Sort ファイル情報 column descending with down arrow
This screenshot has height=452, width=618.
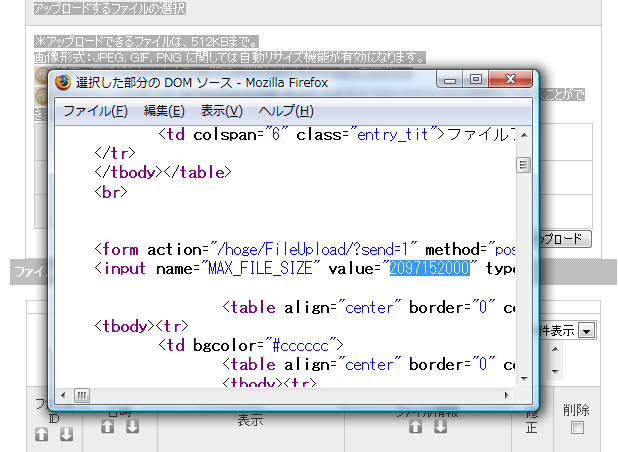point(440,426)
